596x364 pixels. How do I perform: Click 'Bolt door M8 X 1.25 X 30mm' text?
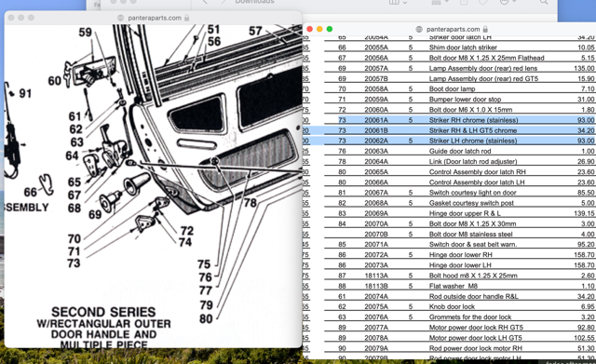(x=472, y=223)
